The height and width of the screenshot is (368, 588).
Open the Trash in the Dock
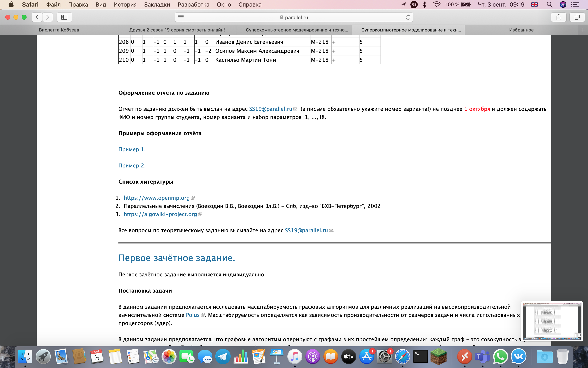562,357
